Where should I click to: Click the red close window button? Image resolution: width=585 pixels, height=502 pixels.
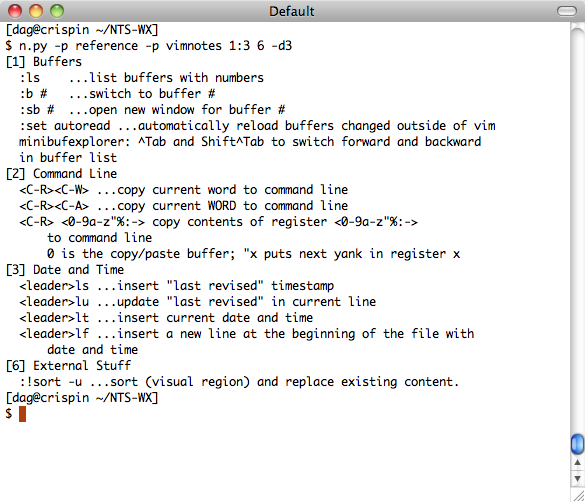click(x=15, y=11)
